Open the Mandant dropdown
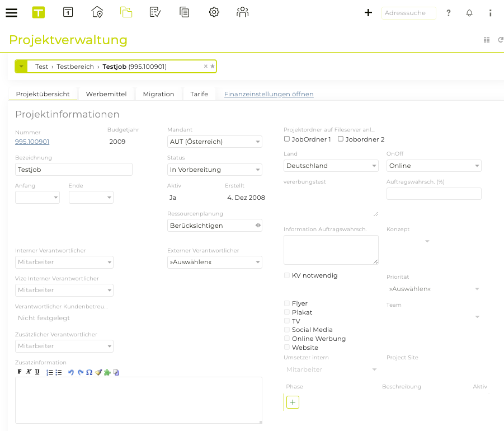The height and width of the screenshot is (431, 504). click(215, 142)
